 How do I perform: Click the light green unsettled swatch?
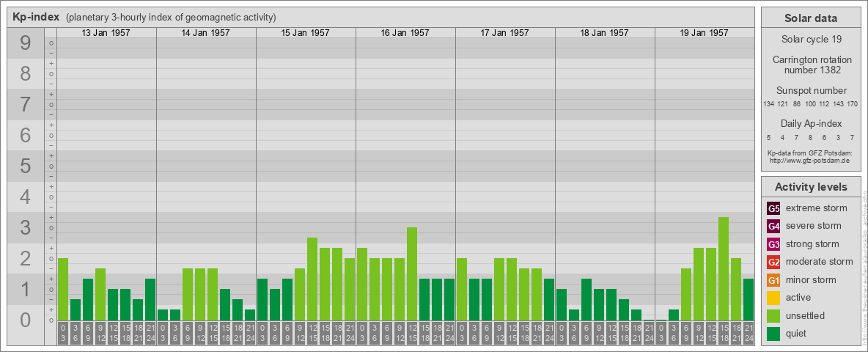pyautogui.click(x=773, y=315)
